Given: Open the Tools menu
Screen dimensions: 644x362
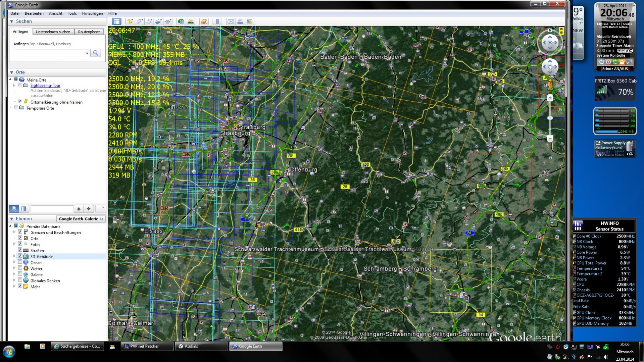Looking at the screenshot, I should 72,13.
